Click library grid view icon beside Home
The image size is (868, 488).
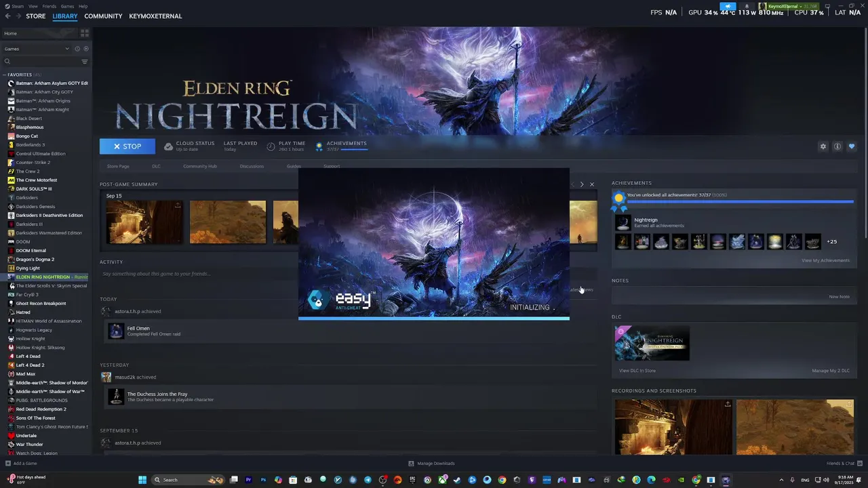click(x=85, y=33)
